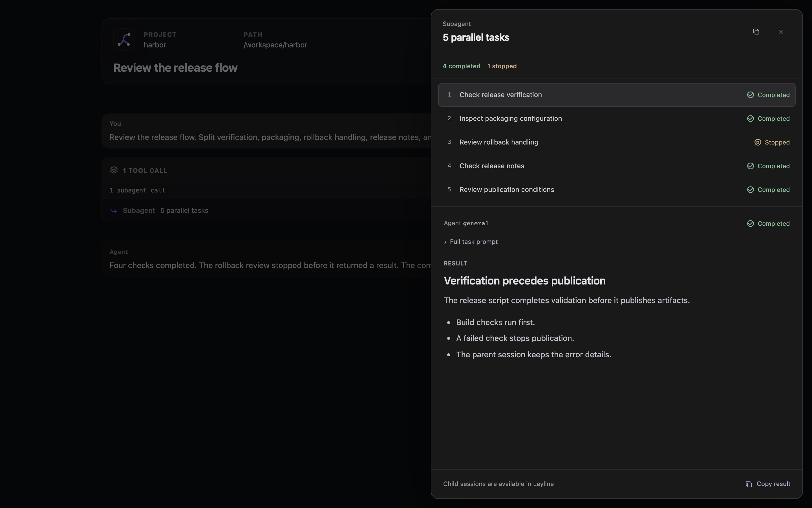Click the /workspace/harbor path text
812x508 pixels.
[275, 45]
